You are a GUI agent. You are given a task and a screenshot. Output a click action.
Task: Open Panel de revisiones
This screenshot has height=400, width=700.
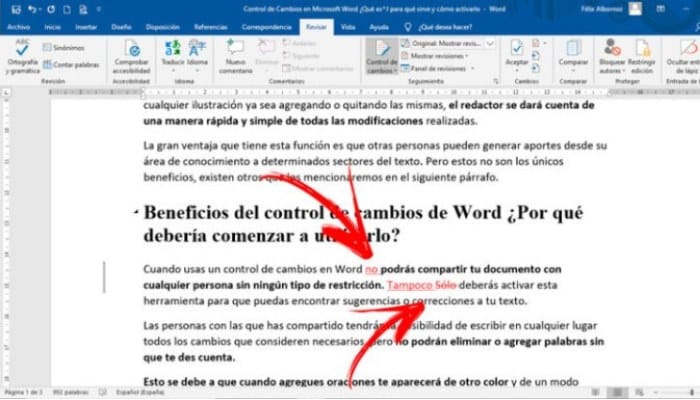coord(433,68)
